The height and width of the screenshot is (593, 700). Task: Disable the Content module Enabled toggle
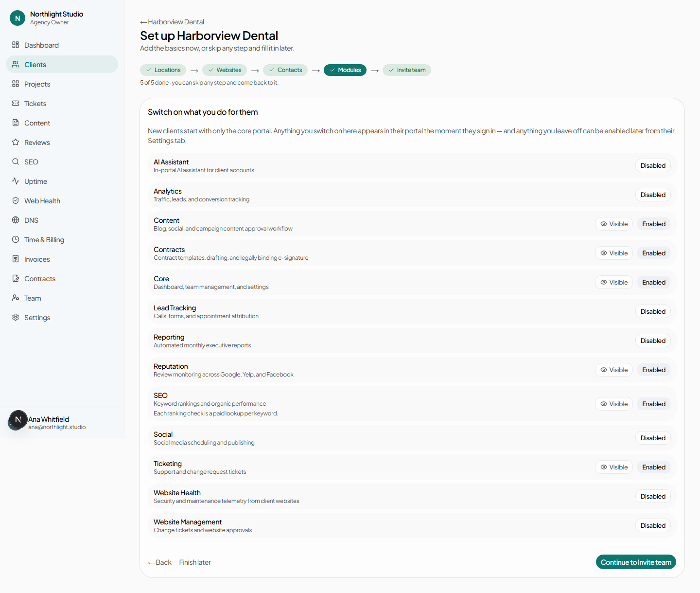click(654, 224)
